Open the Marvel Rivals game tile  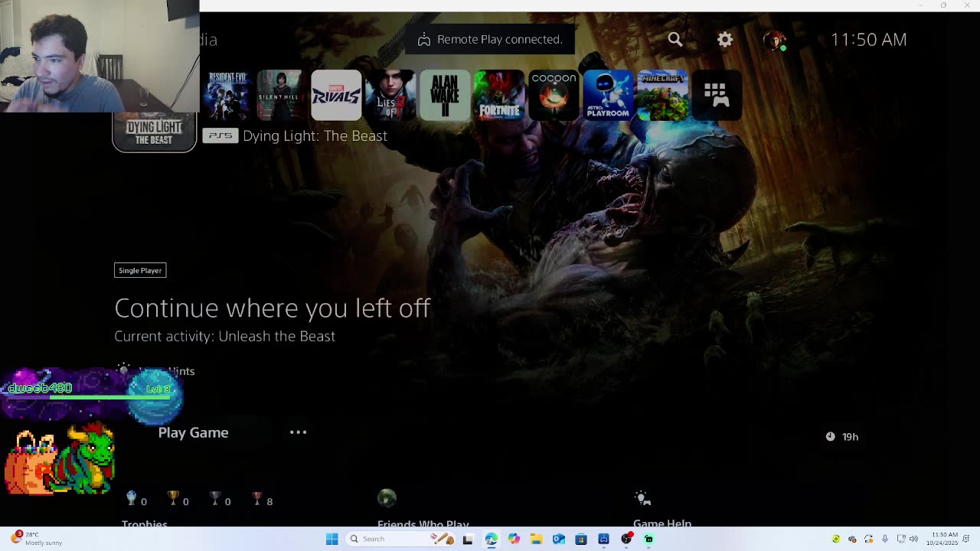point(336,95)
